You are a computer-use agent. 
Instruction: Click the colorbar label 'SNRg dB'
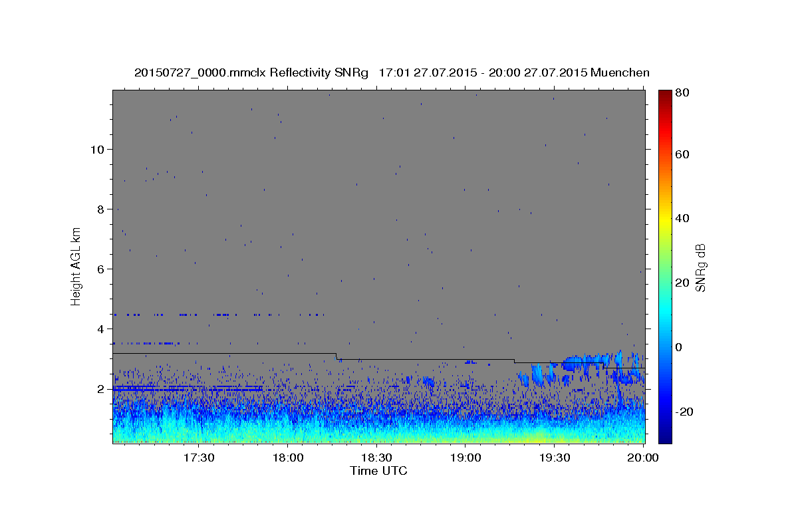click(x=700, y=267)
